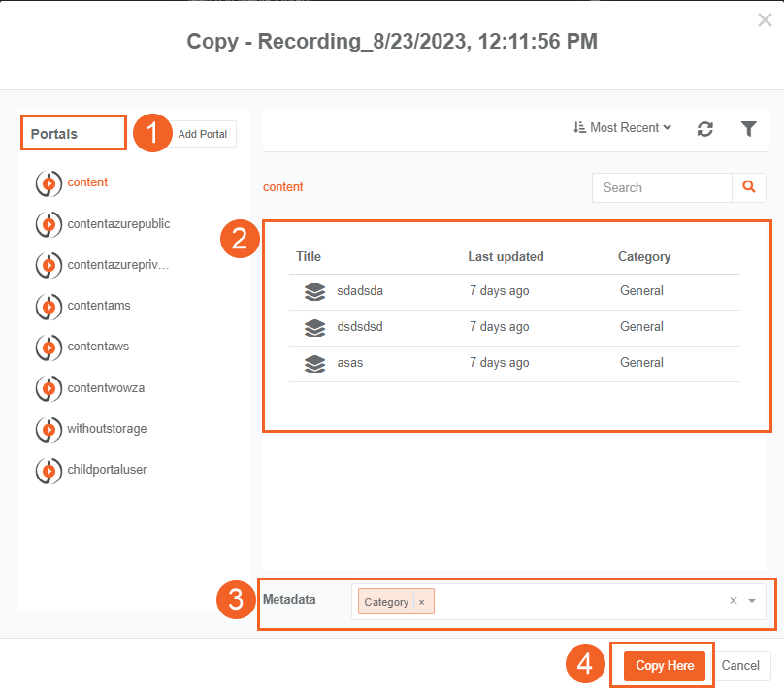Image resolution: width=784 pixels, height=693 pixels.
Task: Select the contentwowza portal
Action: (106, 388)
